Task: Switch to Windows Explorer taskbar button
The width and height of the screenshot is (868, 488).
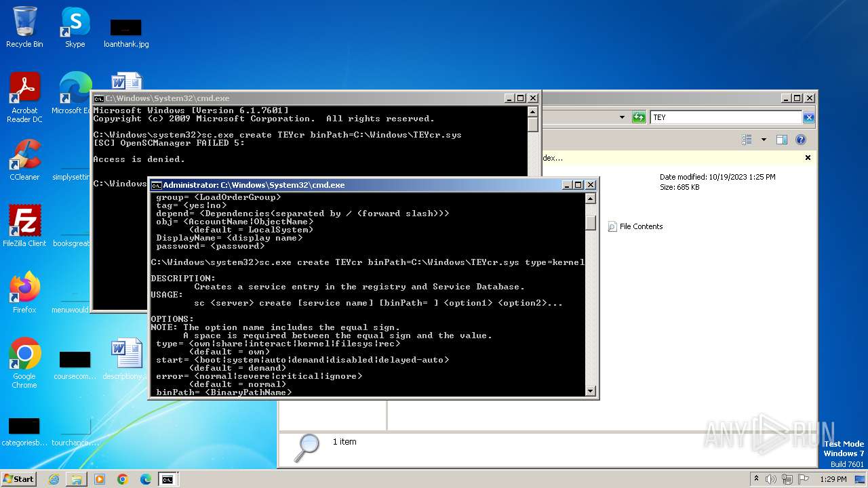Action: tap(77, 479)
